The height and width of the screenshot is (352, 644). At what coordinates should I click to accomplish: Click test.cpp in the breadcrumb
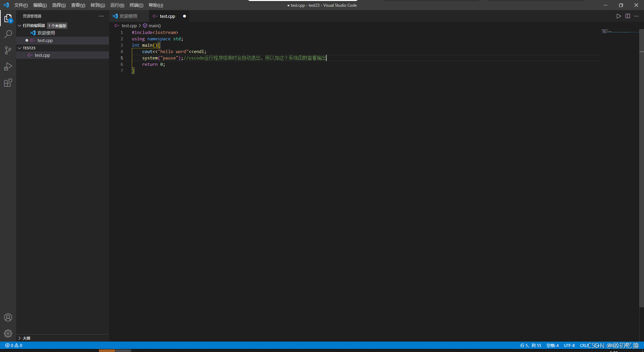[x=129, y=26]
